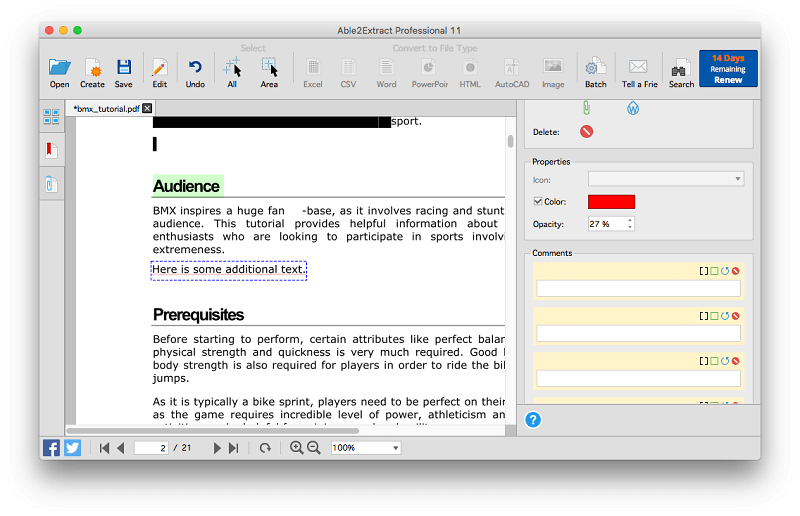
Task: Convert to HTML
Action: pos(470,72)
